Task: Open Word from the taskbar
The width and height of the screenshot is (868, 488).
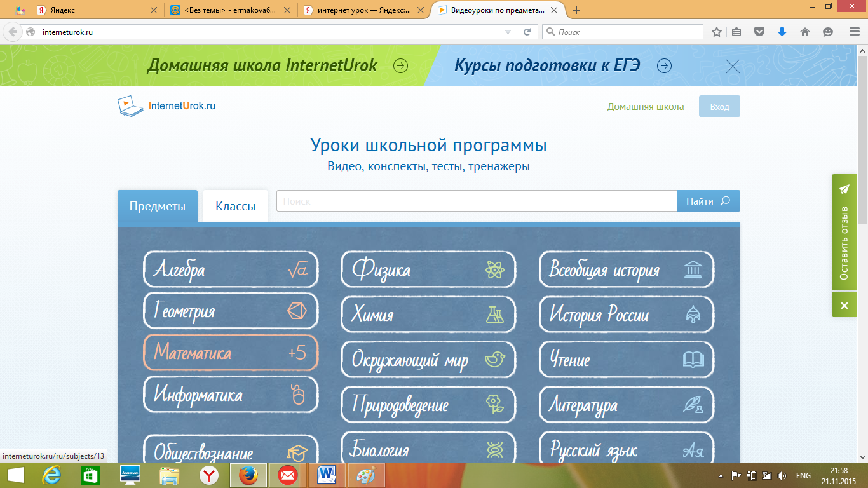Action: click(x=327, y=475)
